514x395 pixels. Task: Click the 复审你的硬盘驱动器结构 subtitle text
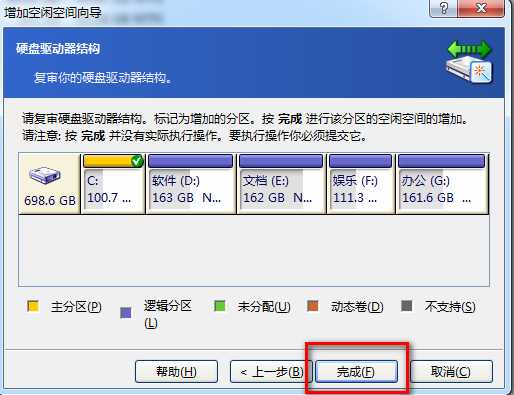103,78
